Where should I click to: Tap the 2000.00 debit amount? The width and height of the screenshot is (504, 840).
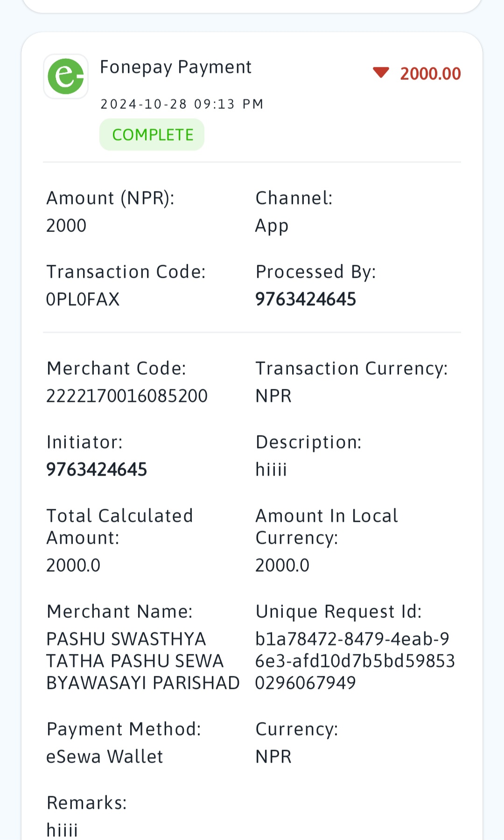coord(430,74)
